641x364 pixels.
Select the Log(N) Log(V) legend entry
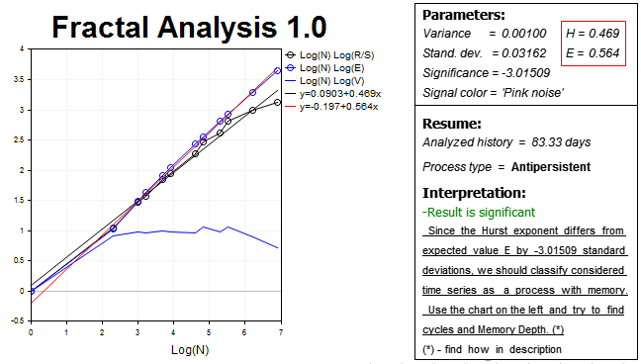pyautogui.click(x=324, y=81)
